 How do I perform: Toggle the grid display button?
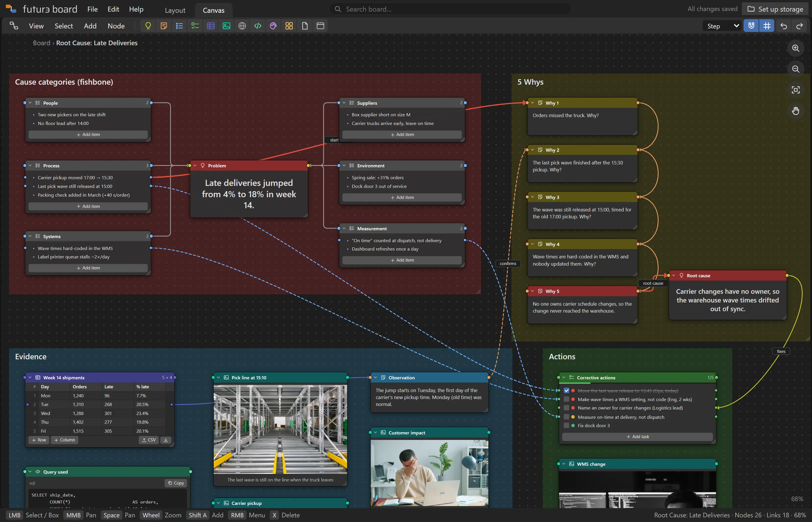(766, 26)
